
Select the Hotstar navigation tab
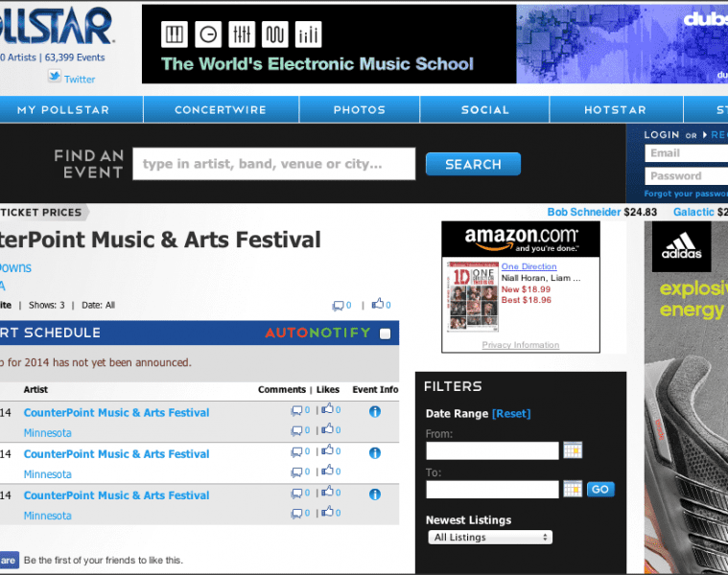(615, 109)
